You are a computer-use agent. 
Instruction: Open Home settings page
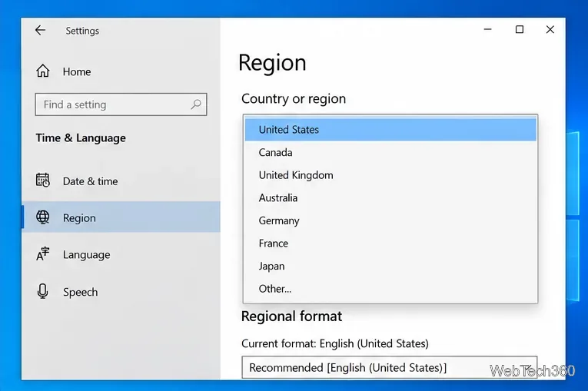[x=121, y=71]
